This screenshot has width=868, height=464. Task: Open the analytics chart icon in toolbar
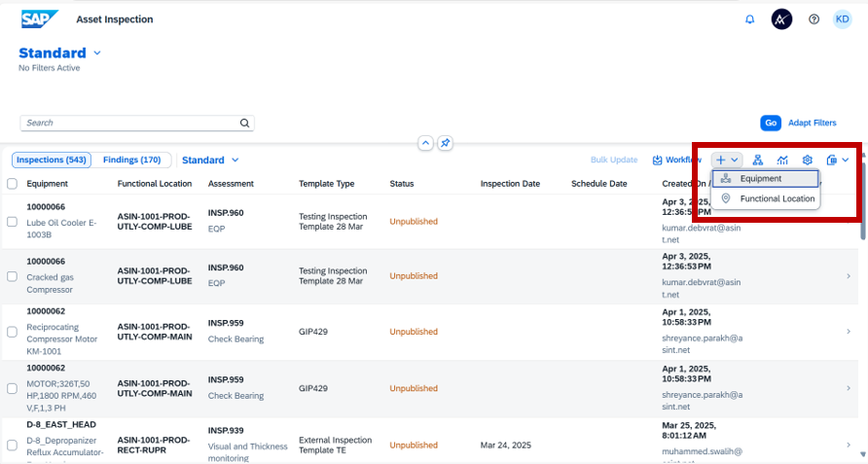point(782,161)
